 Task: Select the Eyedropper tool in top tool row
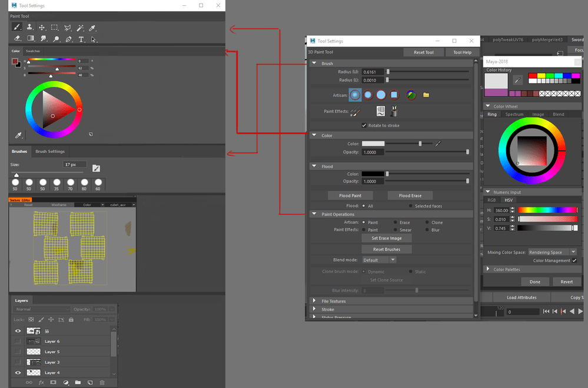[92, 28]
